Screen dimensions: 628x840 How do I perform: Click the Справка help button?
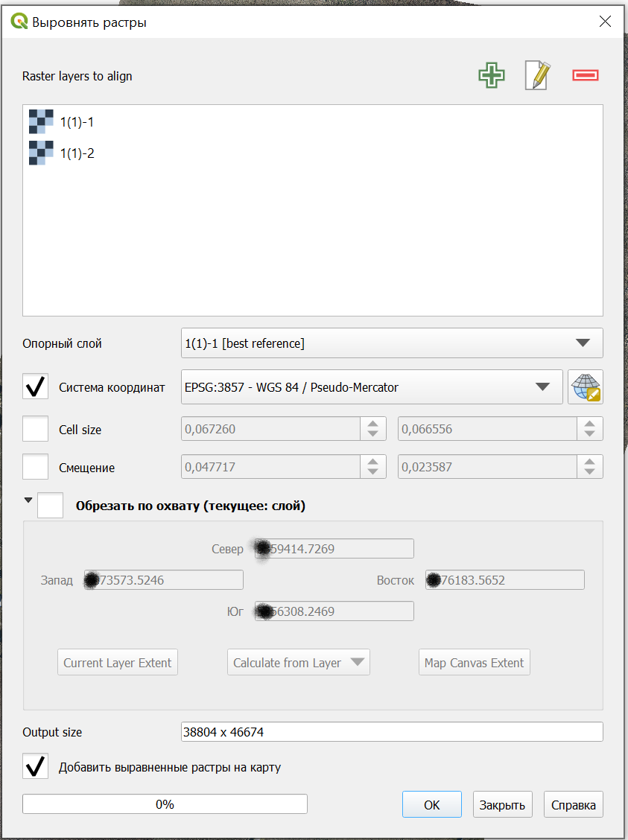[574, 804]
